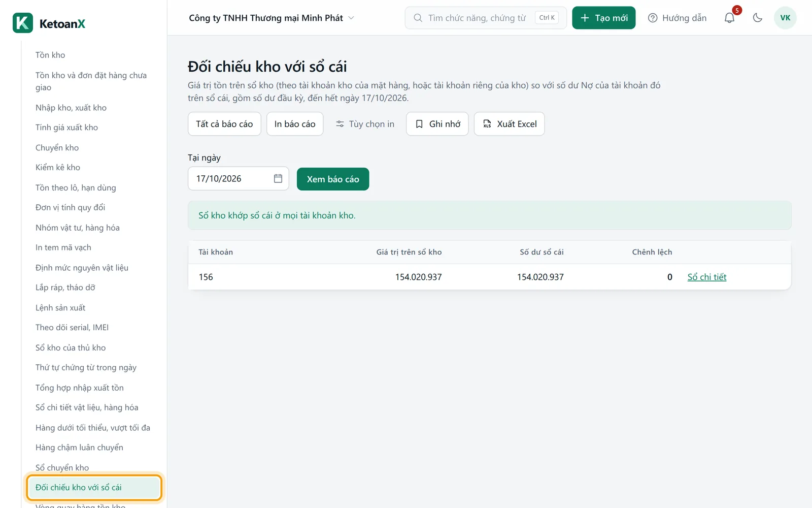Viewport: 812px width, 508px height.
Task: Select Tồn theo lô, hạn dùng
Action: tap(76, 188)
